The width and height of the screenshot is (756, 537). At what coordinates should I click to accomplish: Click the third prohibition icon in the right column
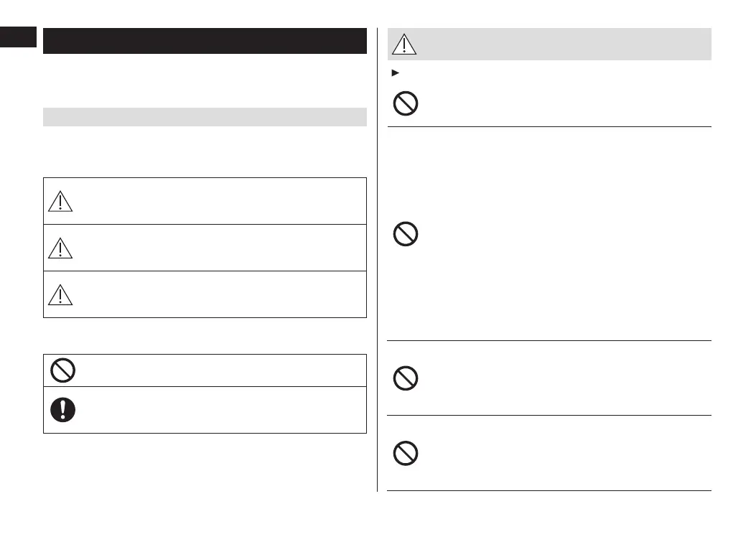406,378
